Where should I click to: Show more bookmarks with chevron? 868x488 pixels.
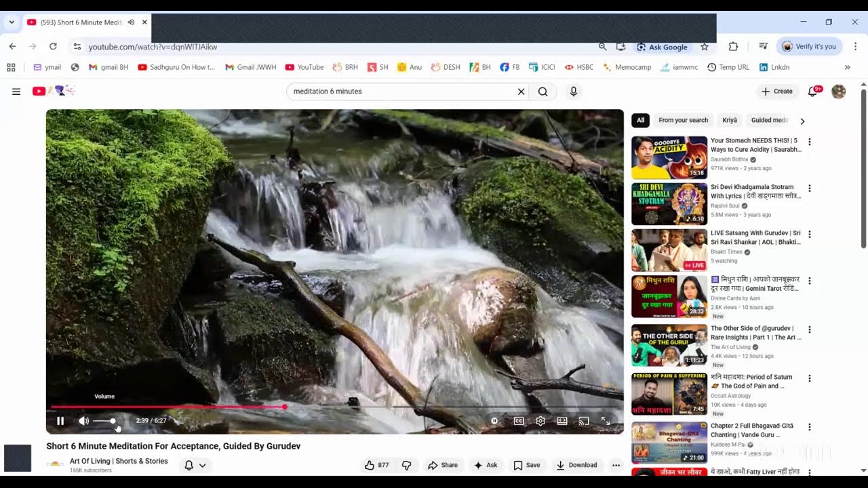[847, 67]
